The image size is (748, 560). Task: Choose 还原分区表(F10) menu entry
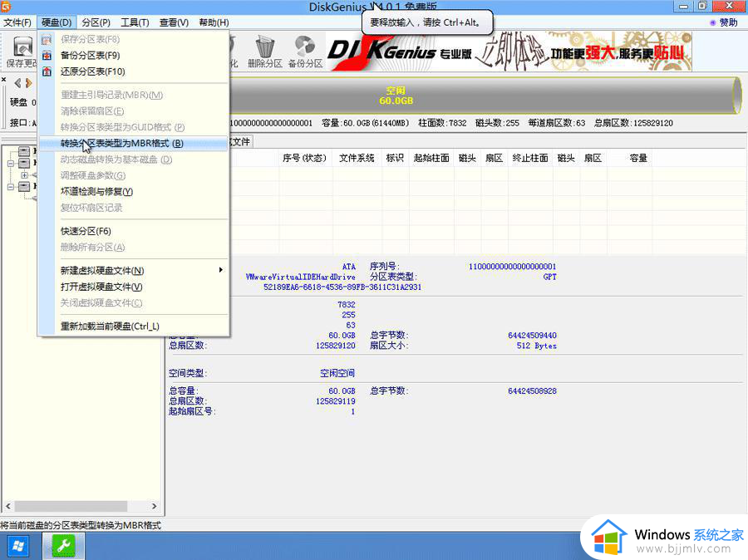(133, 71)
